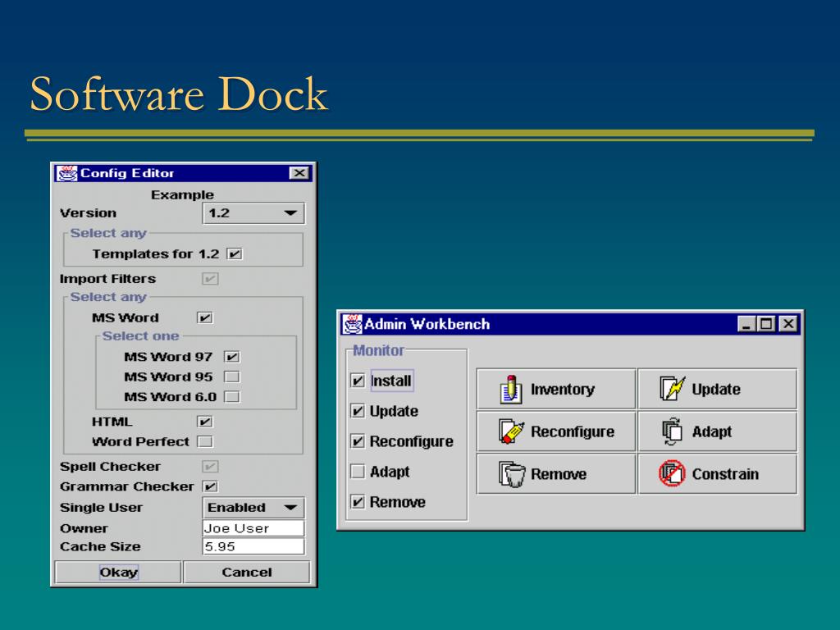The width and height of the screenshot is (840, 630).
Task: Check Adapt in the Monitor panel
Action: 358,472
